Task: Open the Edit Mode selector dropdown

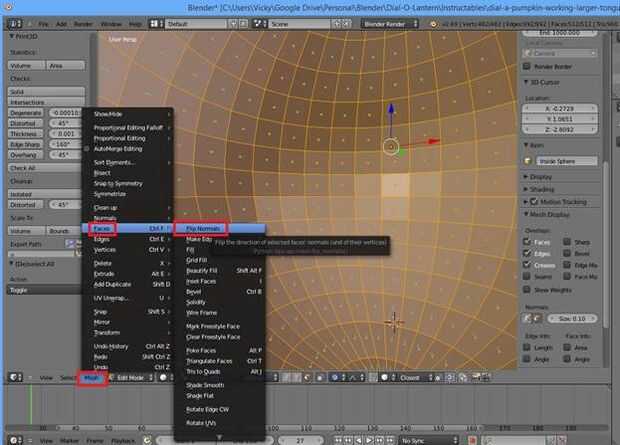Action: click(128, 377)
